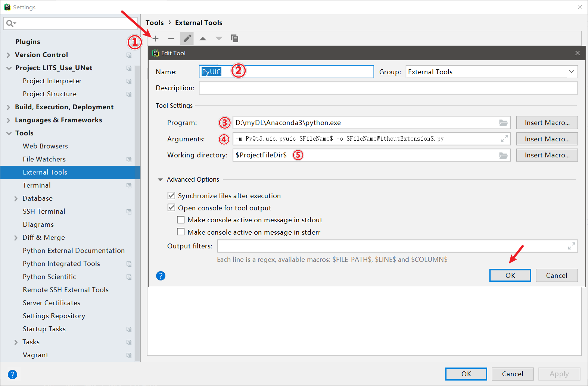Insert Macro for Working directory field
Viewport: 588px width, 386px height.
click(547, 155)
